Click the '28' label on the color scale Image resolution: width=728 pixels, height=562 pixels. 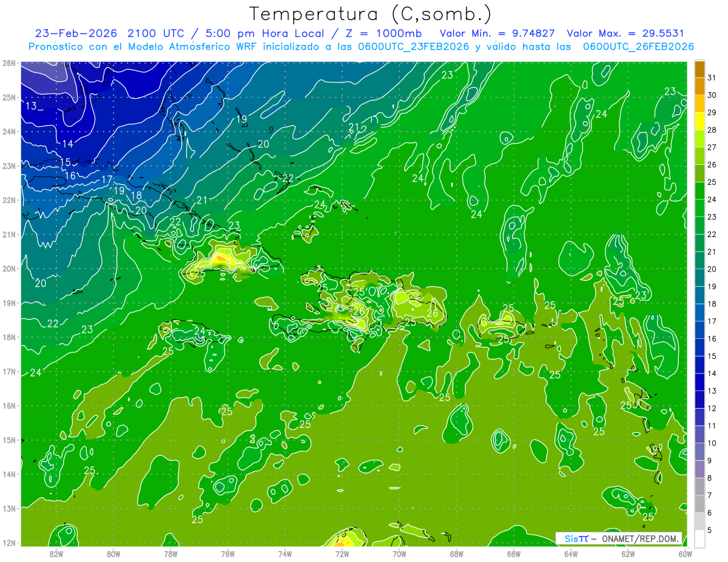pos(712,130)
